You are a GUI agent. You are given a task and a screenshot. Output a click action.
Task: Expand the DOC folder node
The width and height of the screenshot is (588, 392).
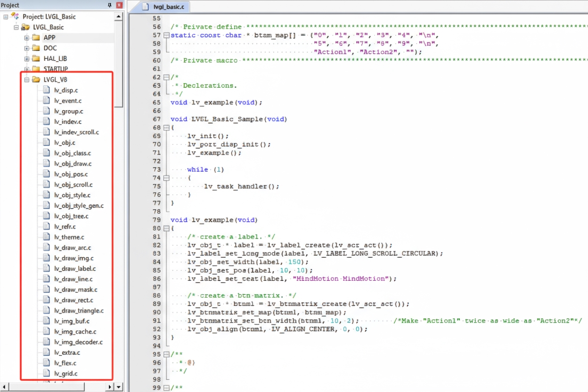27,48
